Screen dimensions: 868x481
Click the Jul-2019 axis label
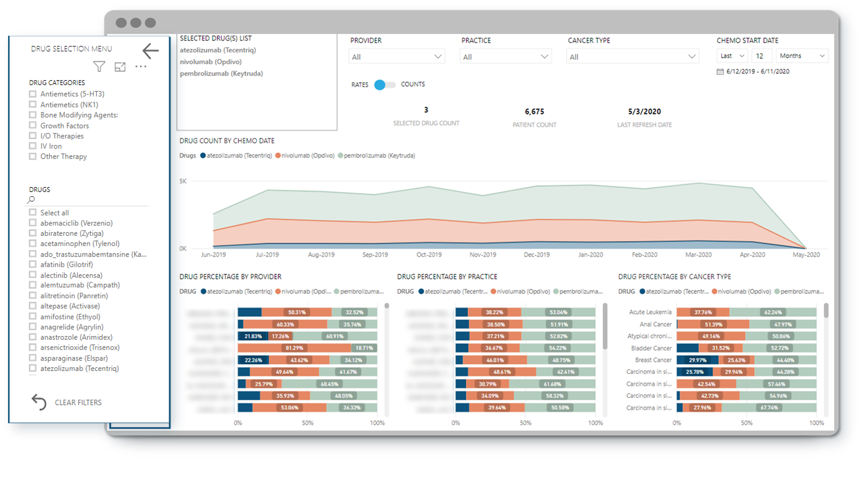(x=267, y=255)
